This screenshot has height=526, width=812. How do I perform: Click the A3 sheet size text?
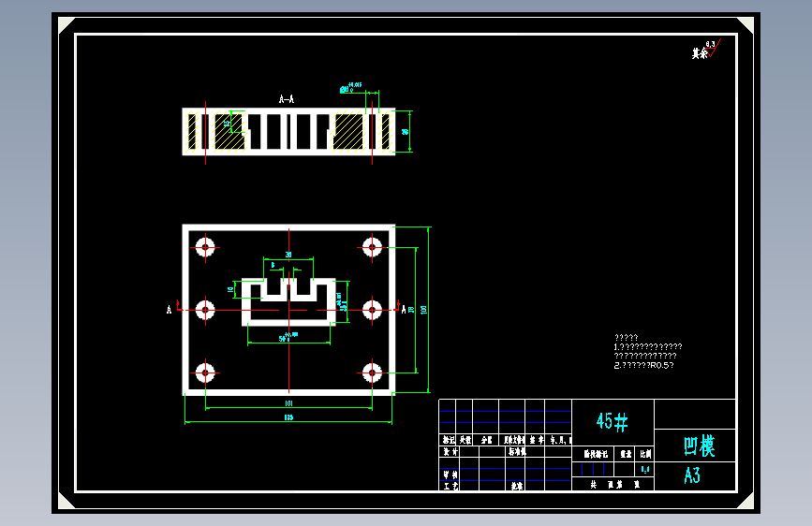click(x=692, y=475)
